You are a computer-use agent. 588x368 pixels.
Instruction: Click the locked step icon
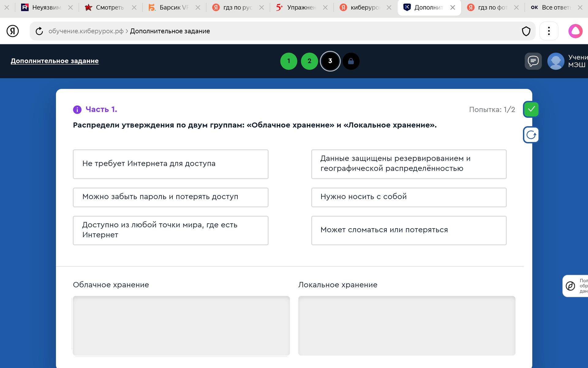pos(351,61)
